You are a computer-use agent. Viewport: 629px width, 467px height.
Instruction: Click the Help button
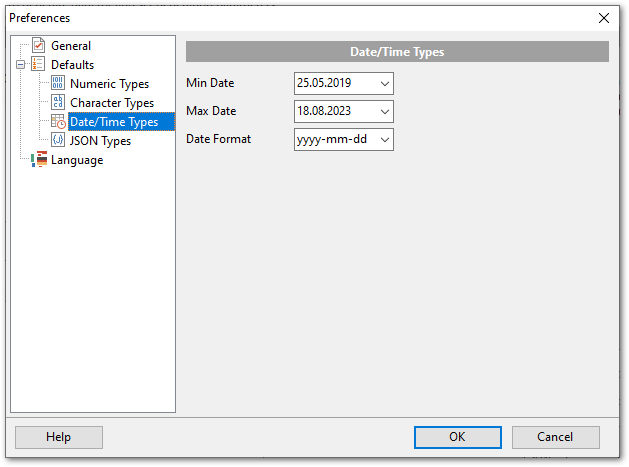[59, 437]
